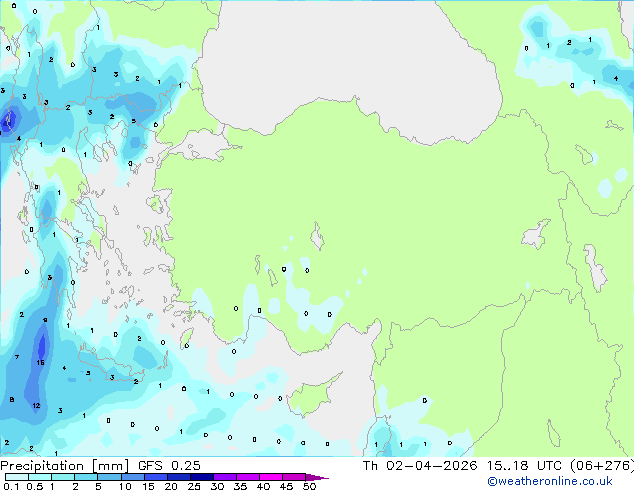Viewport: 634px width, 490px height.
Task: Open the weatheronline.co.uk link
Action: (550, 481)
